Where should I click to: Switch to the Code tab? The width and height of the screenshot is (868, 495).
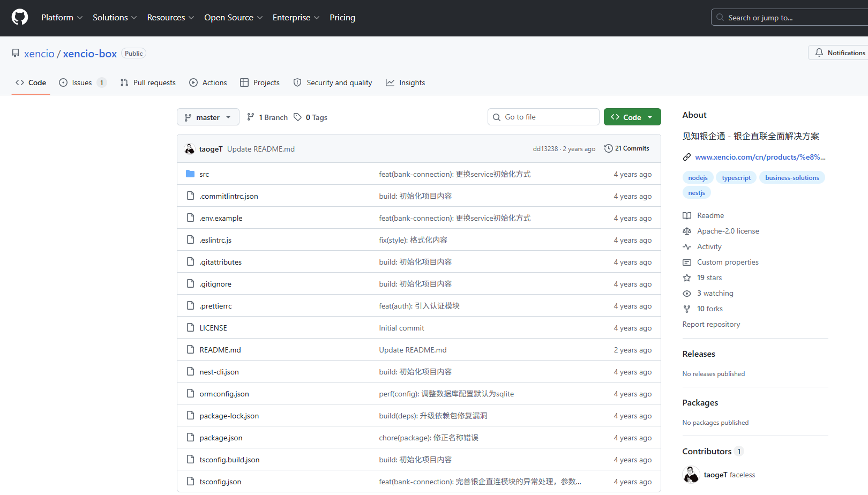click(31, 82)
